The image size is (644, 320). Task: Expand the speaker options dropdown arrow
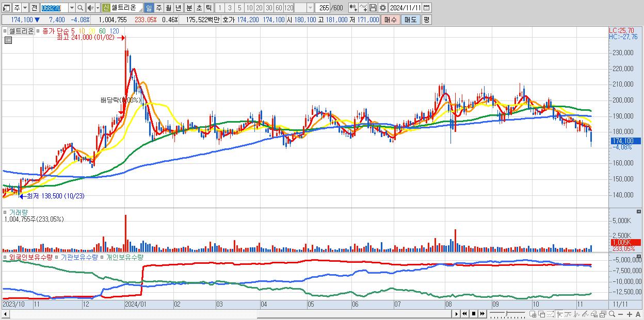pyautogui.click(x=98, y=8)
